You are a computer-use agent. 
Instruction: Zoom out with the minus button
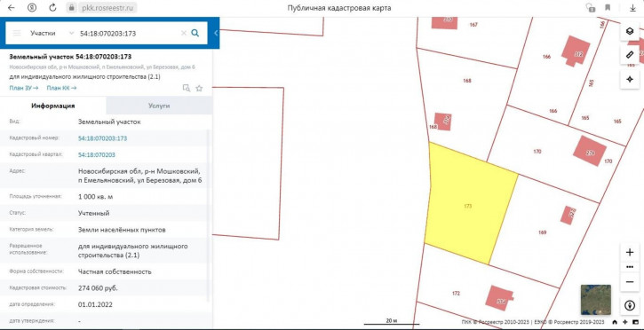[630, 282]
